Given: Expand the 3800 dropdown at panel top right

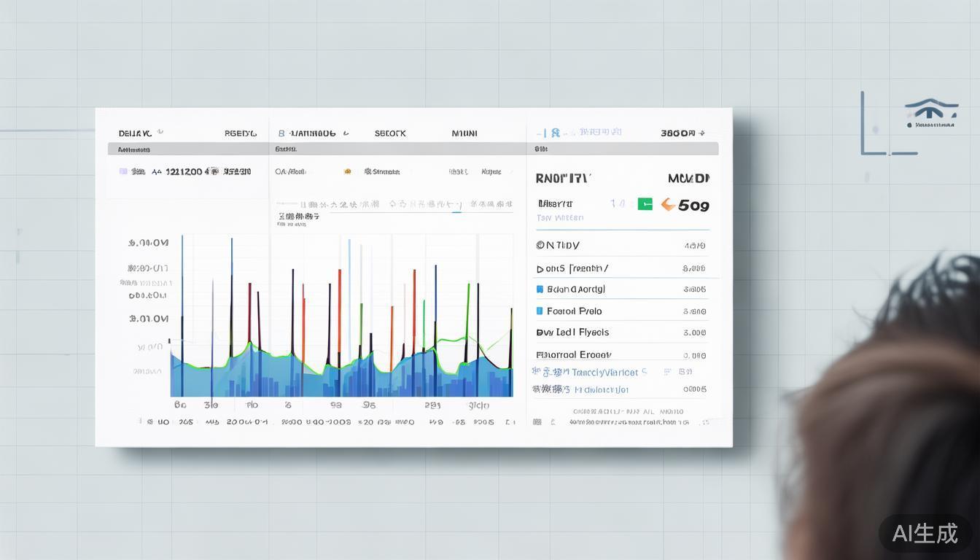Looking at the screenshot, I should click(x=701, y=133).
